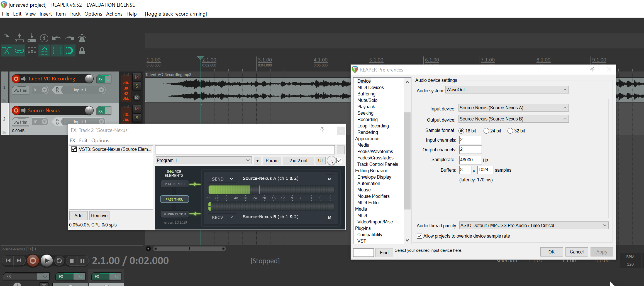
Task: Click the undo arrow toolbar icon
Action: (x=57, y=38)
